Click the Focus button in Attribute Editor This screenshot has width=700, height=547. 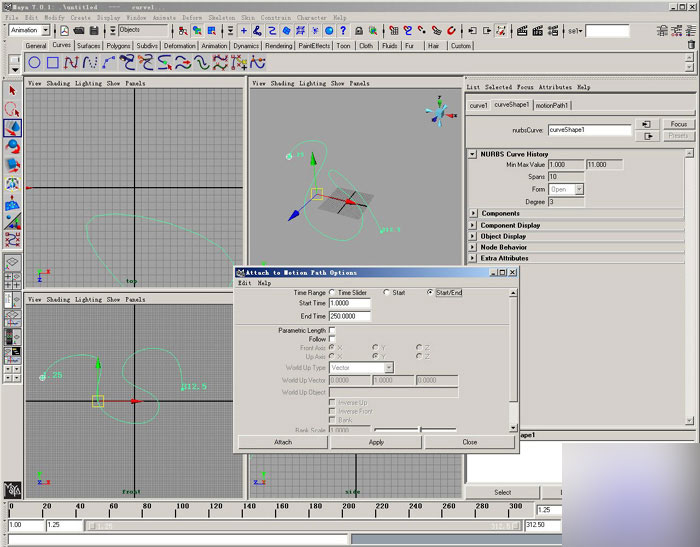tap(677, 124)
